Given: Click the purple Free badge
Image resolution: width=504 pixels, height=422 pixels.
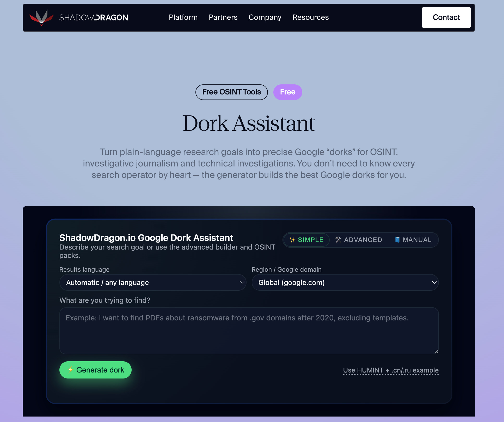Looking at the screenshot, I should [287, 92].
